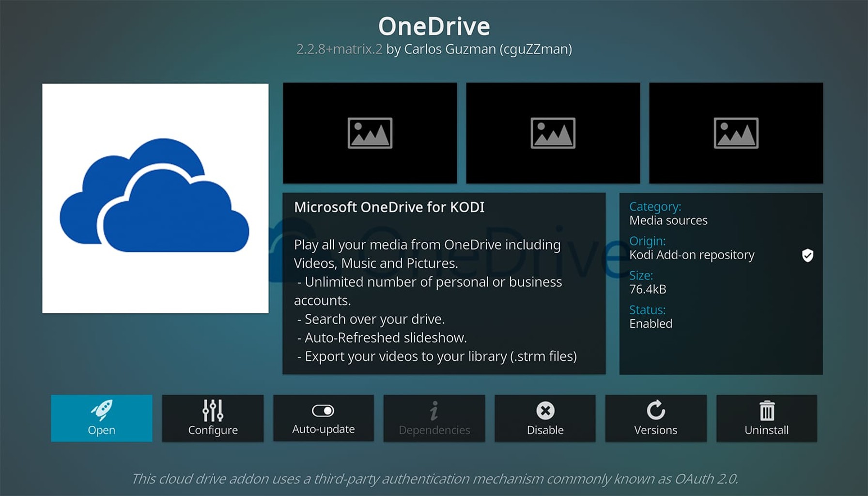Disable the OneDrive add-on
The image size is (868, 496).
(545, 418)
